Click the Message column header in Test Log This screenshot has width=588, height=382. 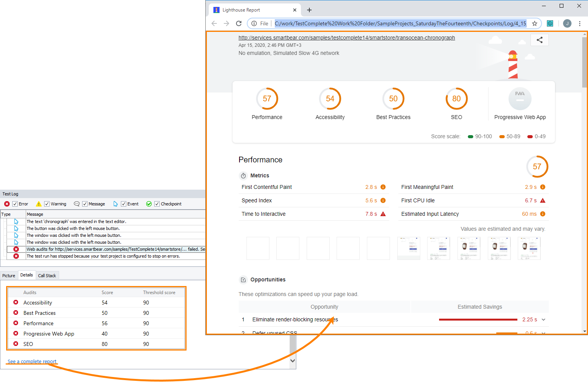[116, 214]
